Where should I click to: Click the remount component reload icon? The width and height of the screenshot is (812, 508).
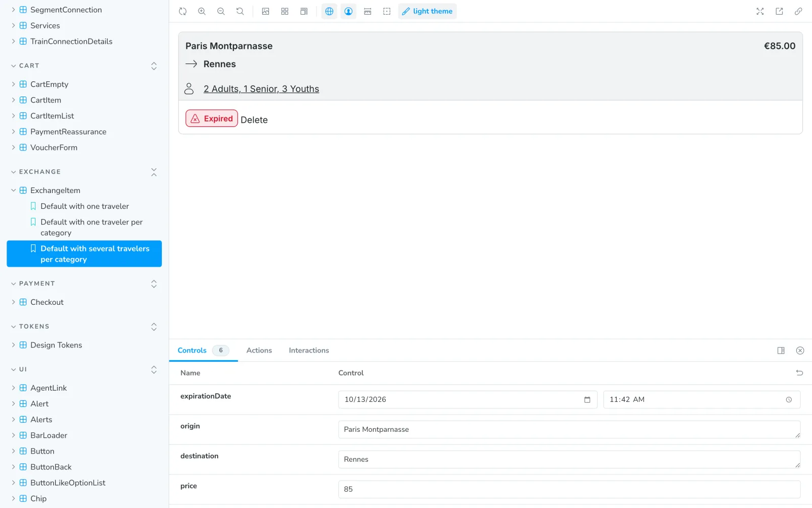pos(183,11)
